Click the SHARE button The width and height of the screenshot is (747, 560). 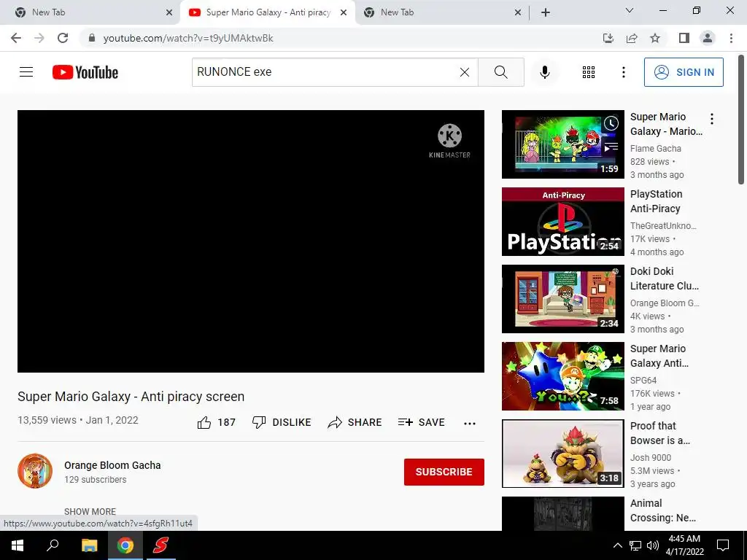coord(355,422)
